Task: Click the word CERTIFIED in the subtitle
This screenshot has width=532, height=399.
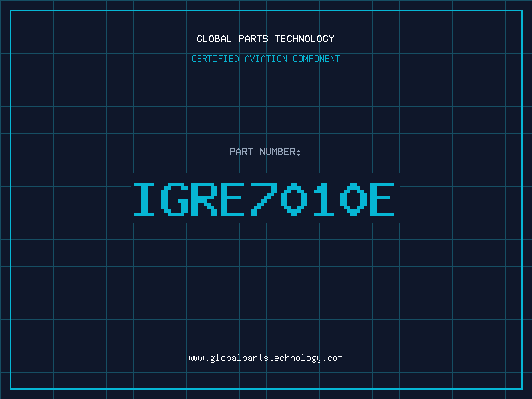Action: point(217,59)
